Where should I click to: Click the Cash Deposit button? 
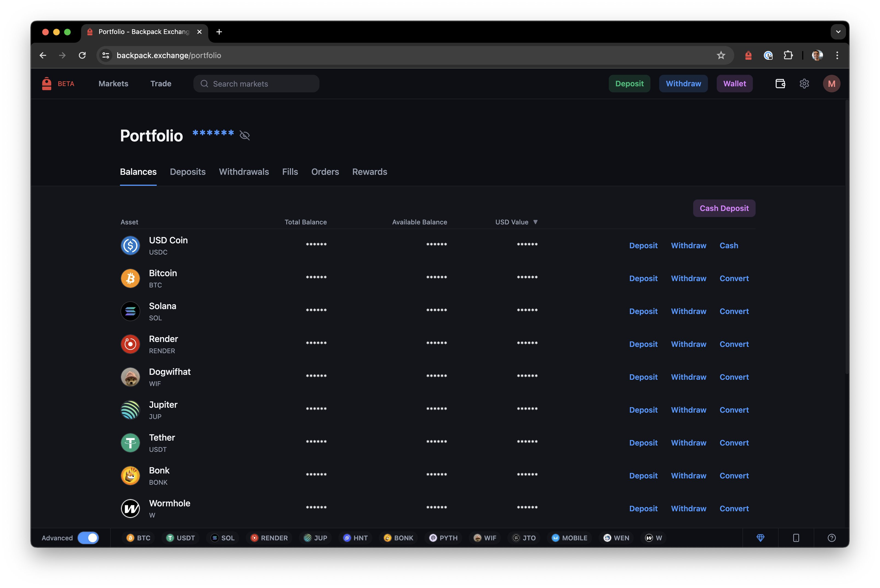(724, 208)
